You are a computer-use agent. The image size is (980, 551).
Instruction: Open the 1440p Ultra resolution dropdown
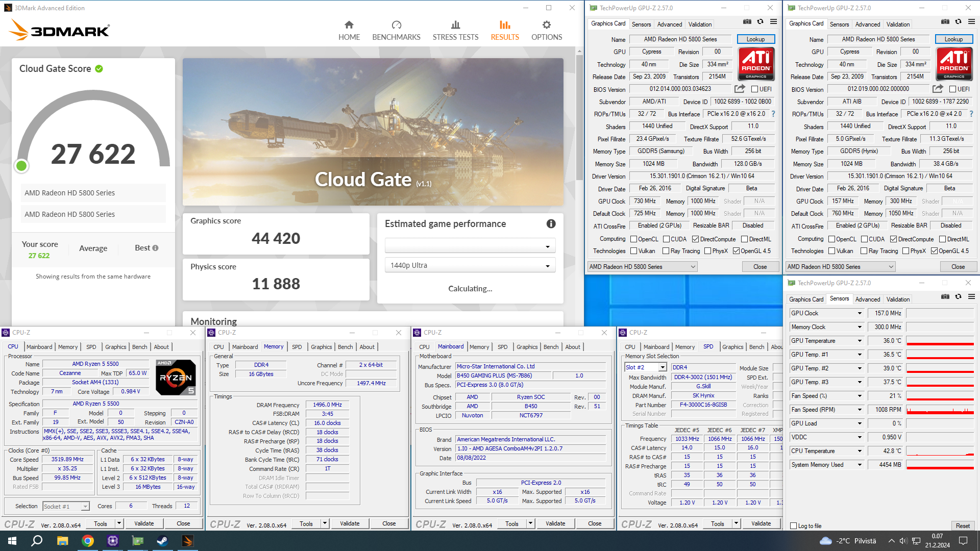(x=470, y=265)
